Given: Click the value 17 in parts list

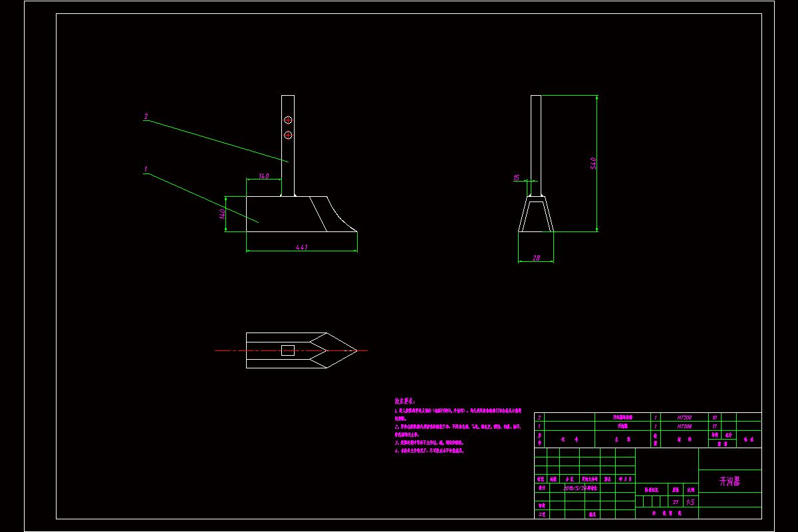Looking at the screenshot, I should click(715, 426).
